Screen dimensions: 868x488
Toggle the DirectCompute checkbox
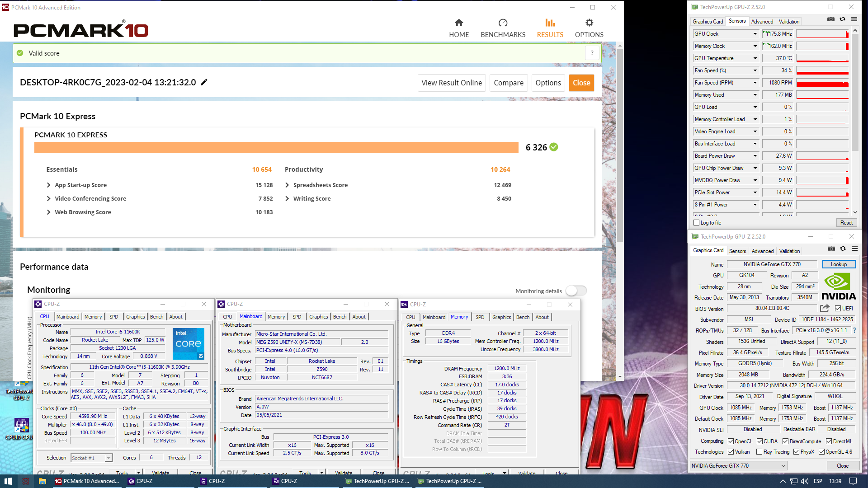tap(785, 441)
